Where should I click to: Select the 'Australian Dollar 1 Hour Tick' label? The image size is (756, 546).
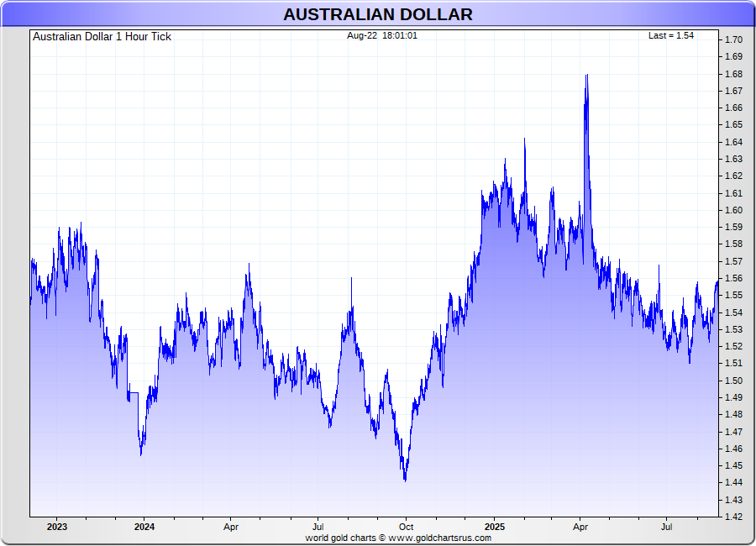[102, 37]
